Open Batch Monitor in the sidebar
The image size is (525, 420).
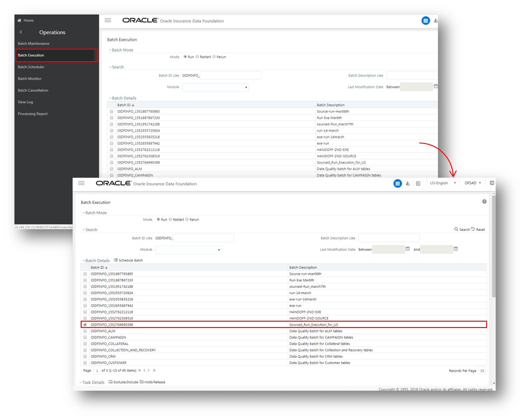click(x=30, y=78)
